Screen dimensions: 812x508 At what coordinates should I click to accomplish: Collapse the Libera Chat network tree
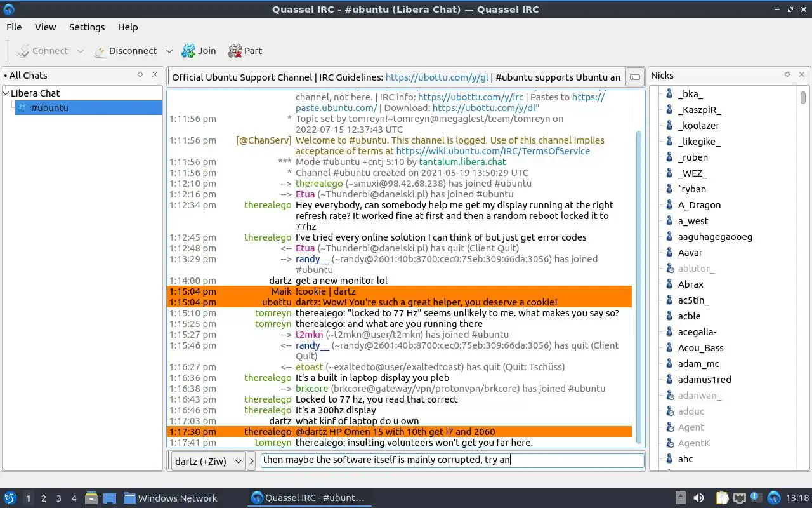click(6, 93)
